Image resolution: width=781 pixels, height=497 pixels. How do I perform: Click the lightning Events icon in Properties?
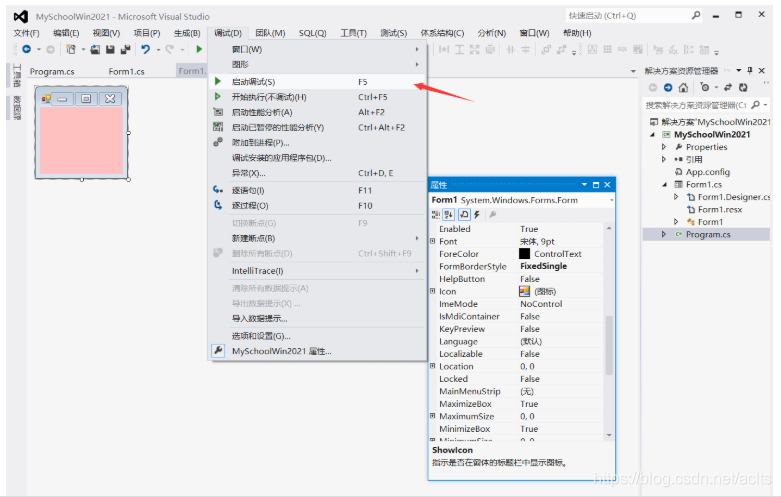[477, 215]
